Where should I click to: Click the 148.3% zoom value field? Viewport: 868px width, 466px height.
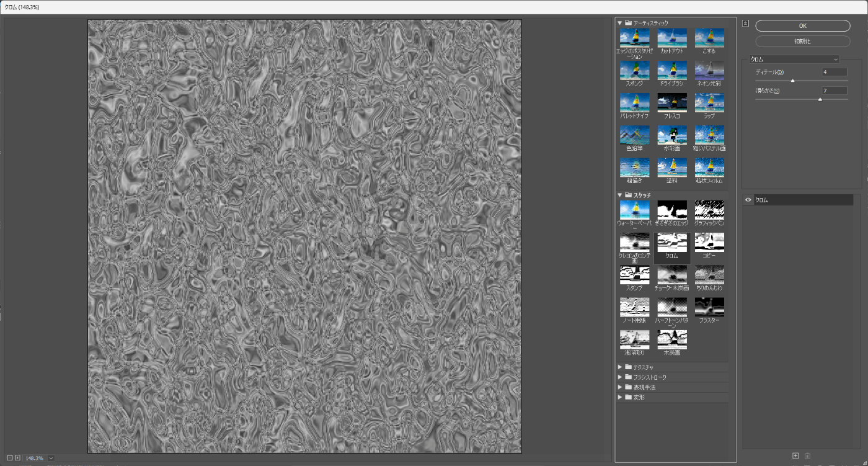[x=35, y=458]
